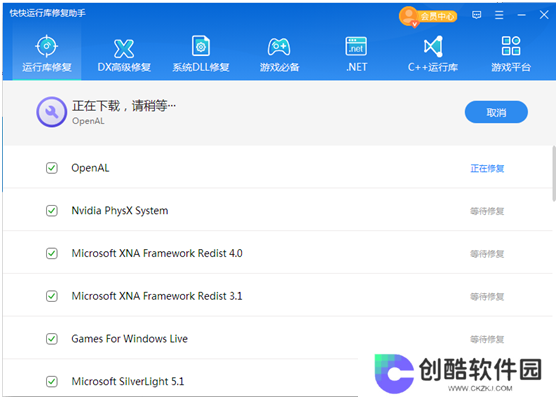558x399 pixels.
Task: Minimize the window
Action: coord(521,15)
